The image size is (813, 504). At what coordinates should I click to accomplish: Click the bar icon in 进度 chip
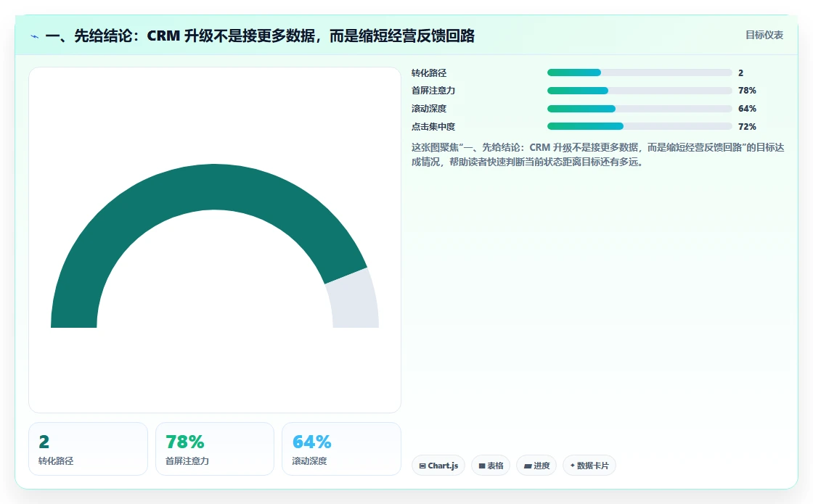pyautogui.click(x=528, y=466)
